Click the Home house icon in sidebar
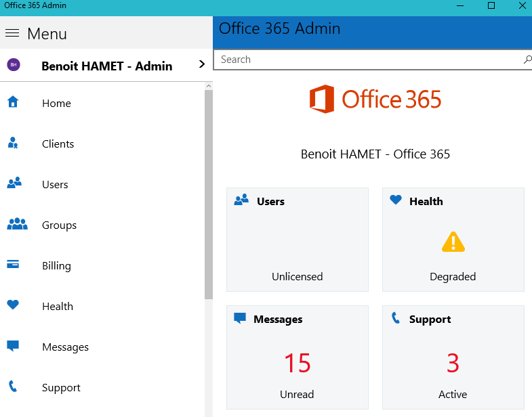532x417 pixels. click(12, 102)
